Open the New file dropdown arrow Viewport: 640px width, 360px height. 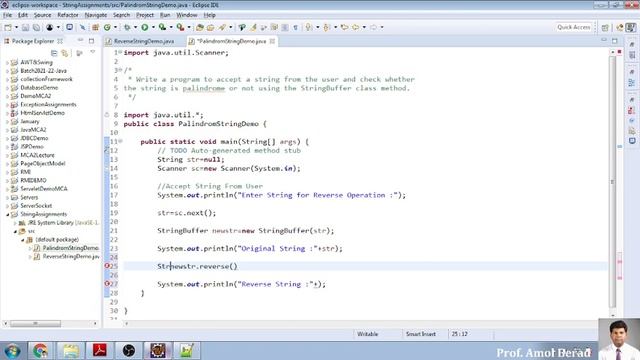(16, 27)
